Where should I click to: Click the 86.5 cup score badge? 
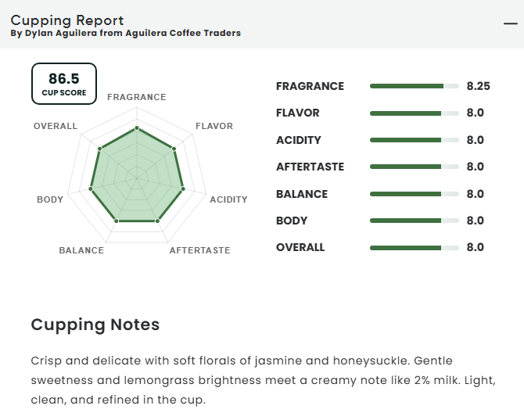tap(64, 84)
